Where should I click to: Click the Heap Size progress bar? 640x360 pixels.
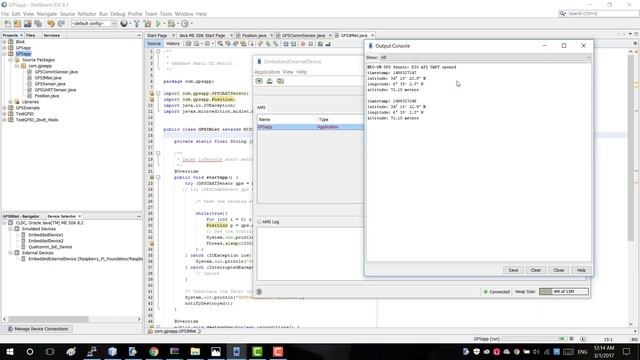tap(564, 291)
